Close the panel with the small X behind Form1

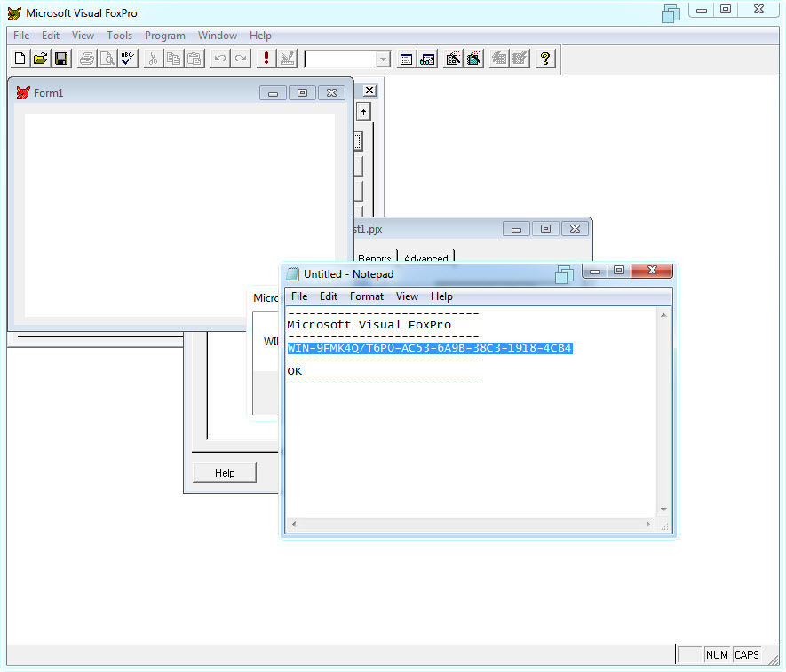click(x=369, y=91)
